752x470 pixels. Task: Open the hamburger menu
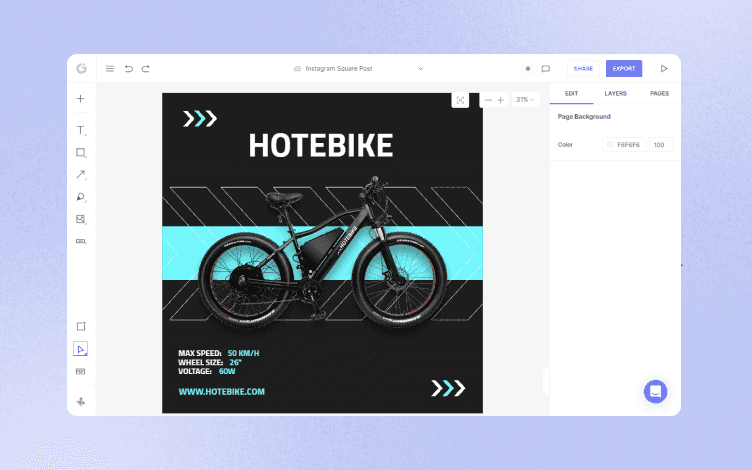(110, 69)
